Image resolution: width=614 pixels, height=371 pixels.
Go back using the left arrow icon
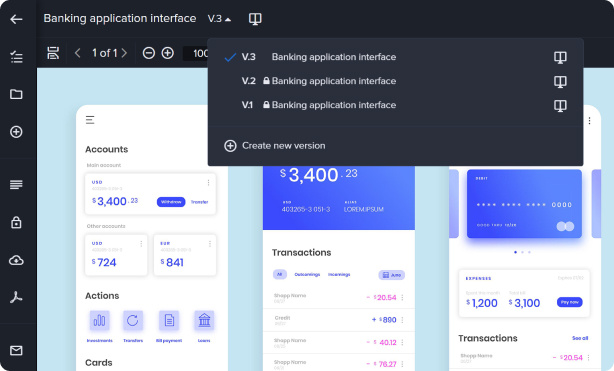tap(16, 19)
